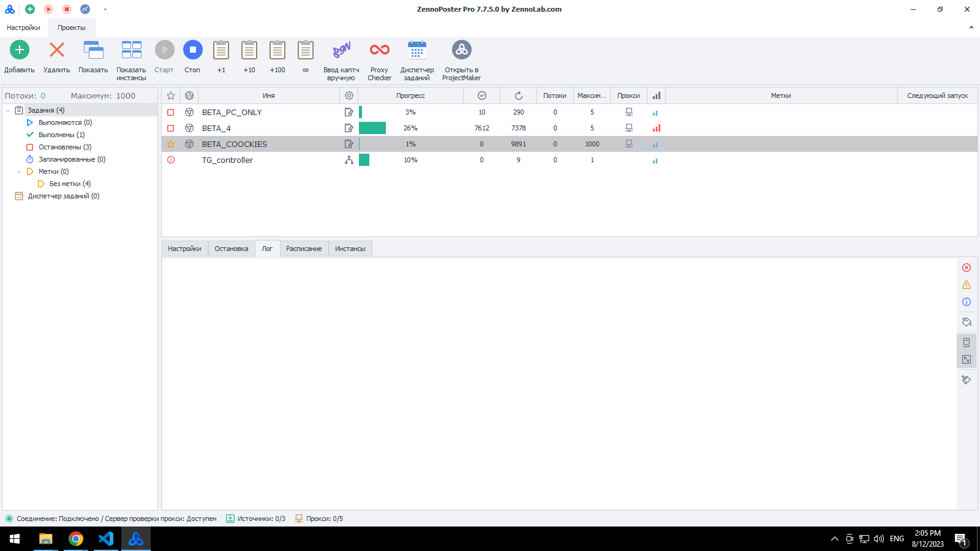Screen dimensions: 980x551
Task: Click the Добавить green plus ribbon icon
Action: 20,50
